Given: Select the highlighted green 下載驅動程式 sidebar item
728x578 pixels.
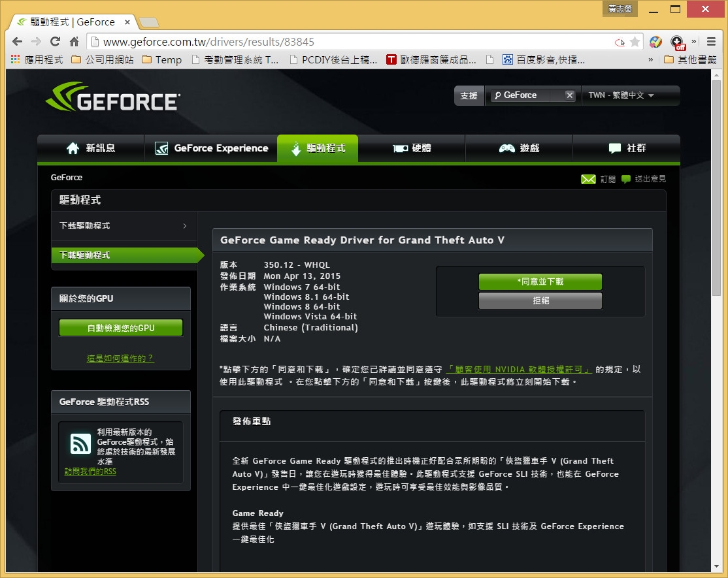Looking at the screenshot, I should [127, 255].
